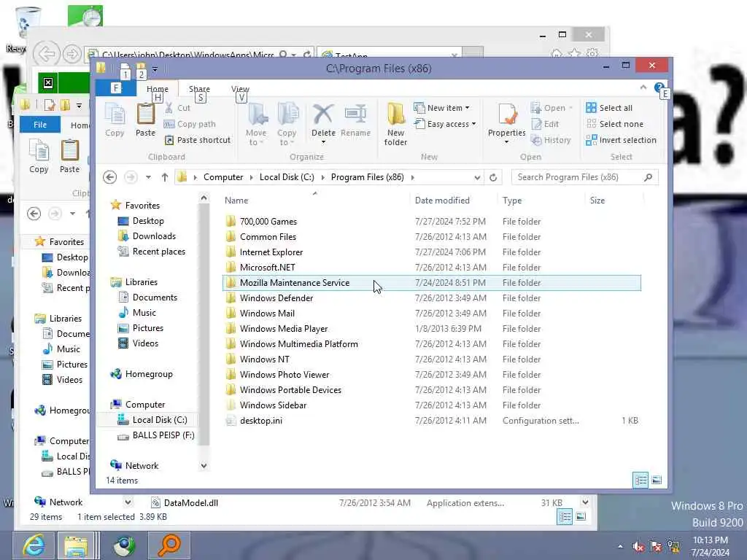Click Cut in the Clipboard group

[x=177, y=108]
